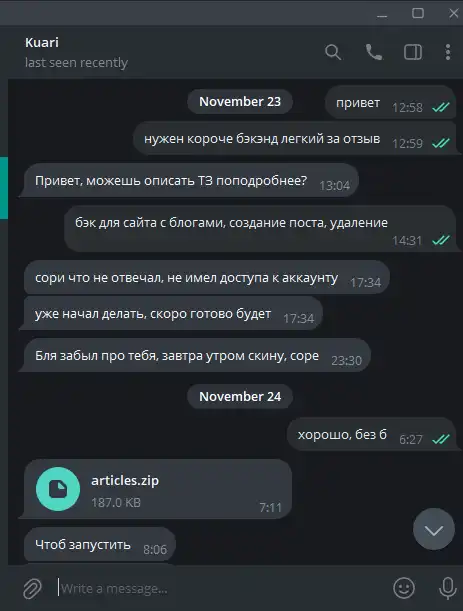Toggle the right info sidebar panel
Image resolution: width=463 pixels, height=611 pixels.
pos(413,52)
